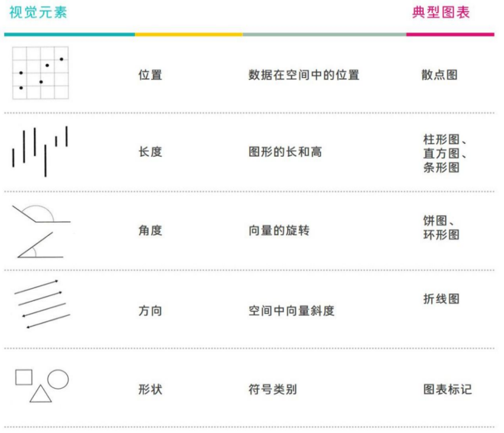This screenshot has width=504, height=433.
Task: Click the 符号类别 description text
Action: click(x=273, y=389)
